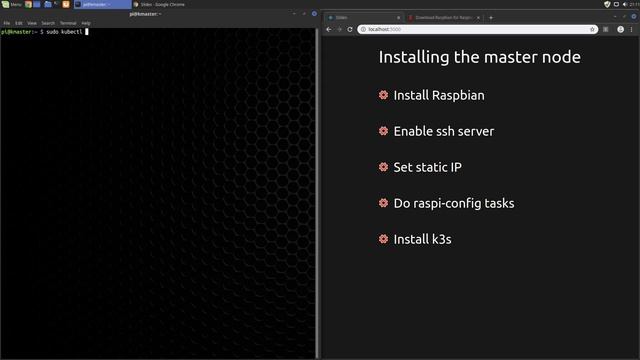The height and width of the screenshot is (360, 640).
Task: Click the heading 'Installing the master node'
Action: 480,57
